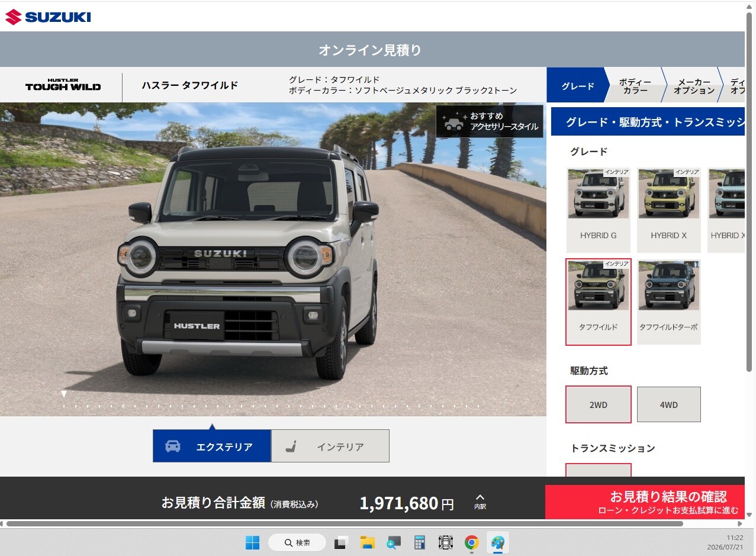
Task: Expand the 内訳 price breakdown chevron
Action: (x=480, y=502)
